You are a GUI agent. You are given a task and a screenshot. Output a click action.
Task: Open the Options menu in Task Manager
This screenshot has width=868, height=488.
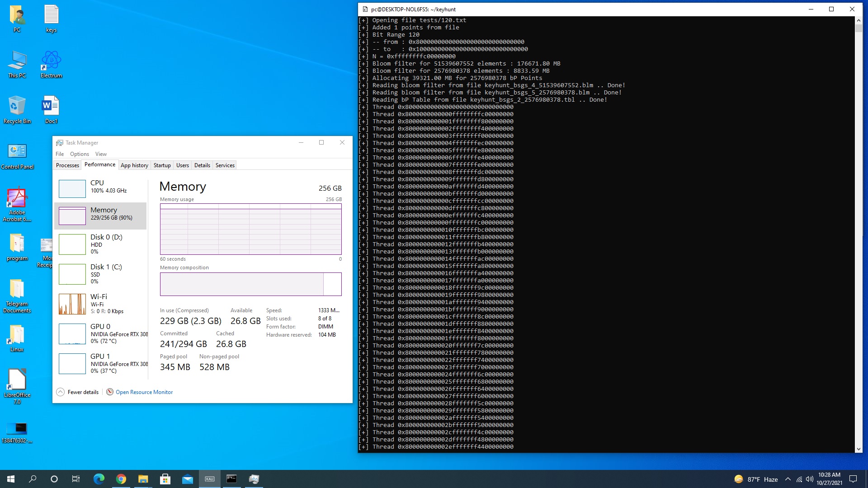tap(79, 154)
